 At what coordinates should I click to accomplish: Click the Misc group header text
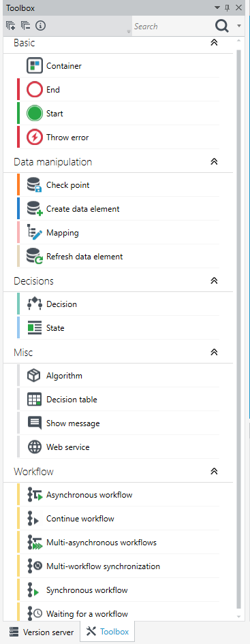point(23,353)
